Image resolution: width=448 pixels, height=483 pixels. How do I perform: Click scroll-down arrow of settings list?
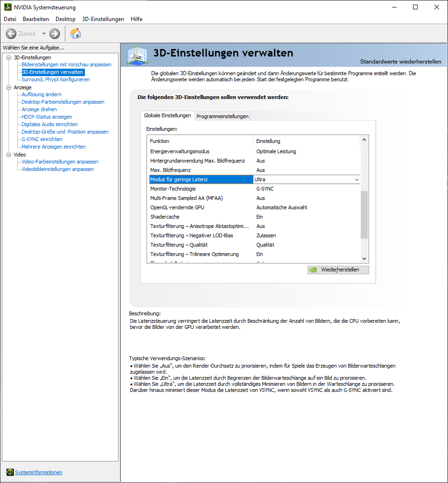(x=364, y=259)
